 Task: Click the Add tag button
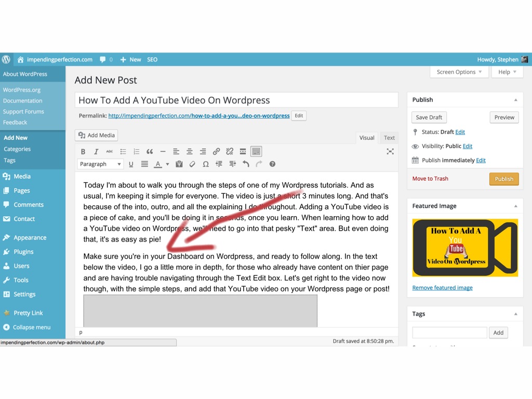(498, 333)
